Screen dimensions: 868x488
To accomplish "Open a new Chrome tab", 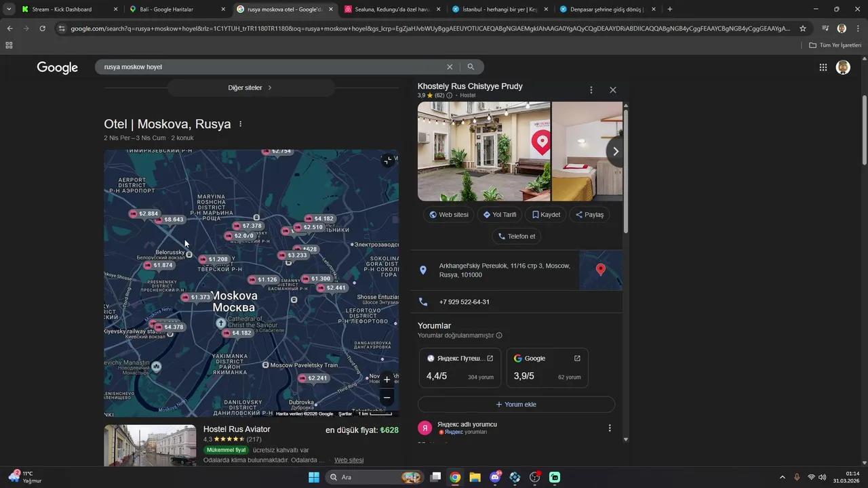I will (670, 9).
